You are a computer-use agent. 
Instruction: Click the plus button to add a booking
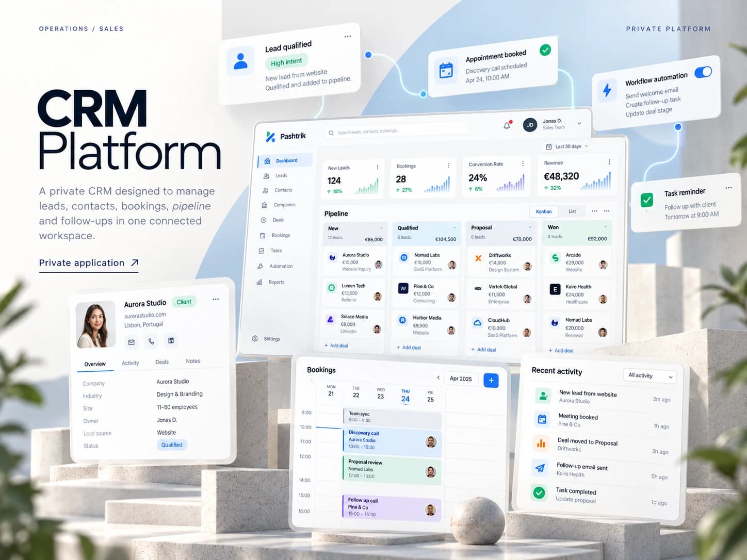(491, 381)
